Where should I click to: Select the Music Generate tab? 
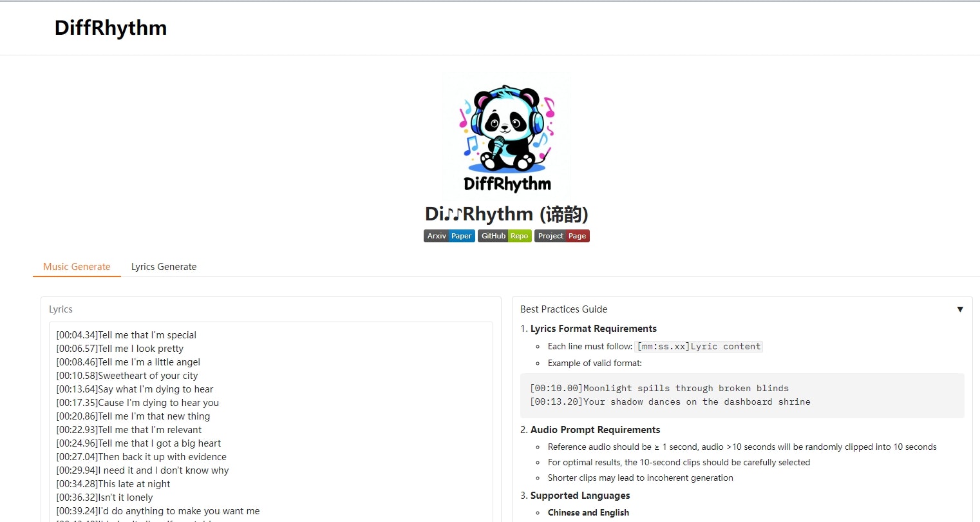click(76, 266)
